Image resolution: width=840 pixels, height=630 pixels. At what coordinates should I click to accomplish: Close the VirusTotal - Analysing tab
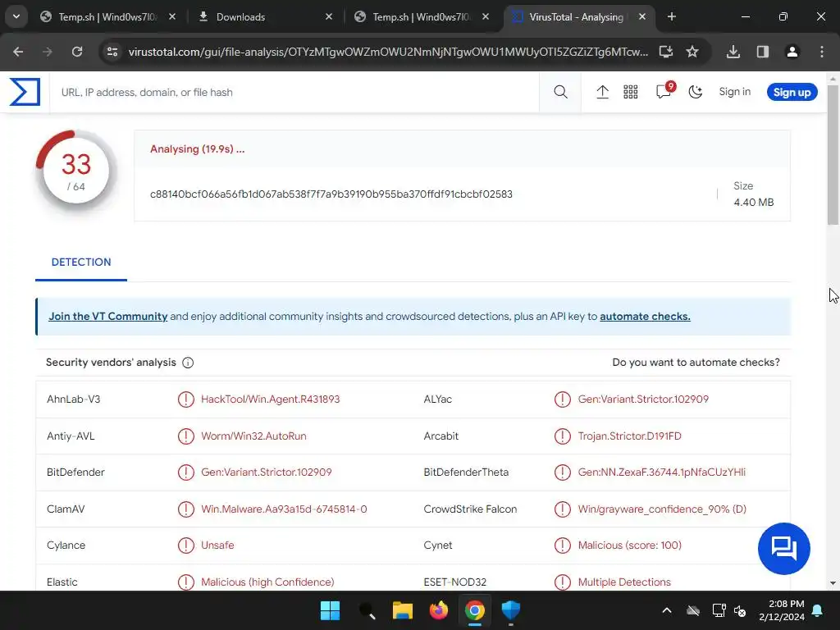click(x=642, y=17)
